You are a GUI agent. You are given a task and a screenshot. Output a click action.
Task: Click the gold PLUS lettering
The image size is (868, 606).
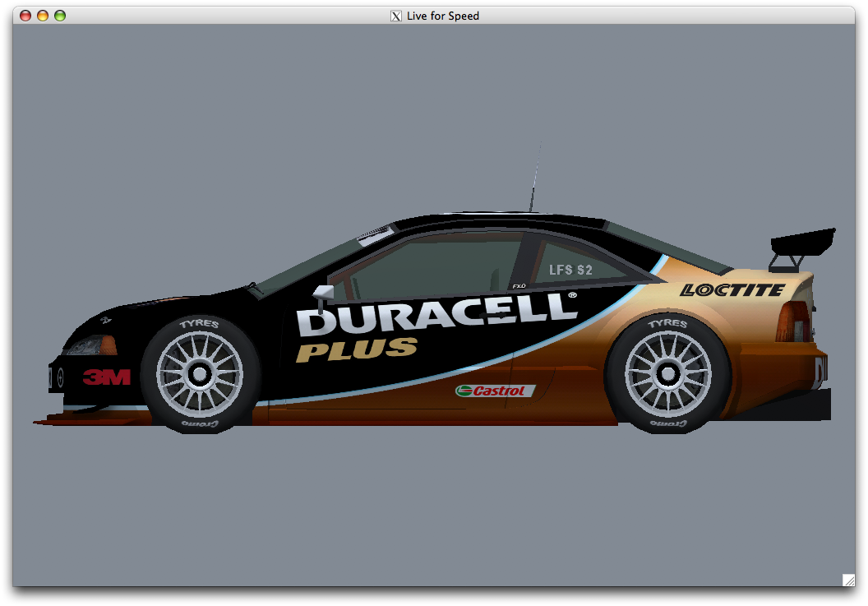[357, 349]
